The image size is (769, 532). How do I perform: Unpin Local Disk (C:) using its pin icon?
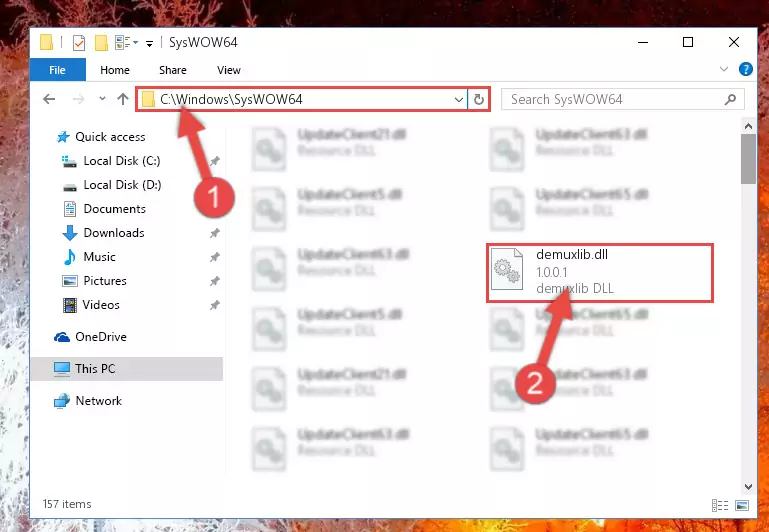214,161
